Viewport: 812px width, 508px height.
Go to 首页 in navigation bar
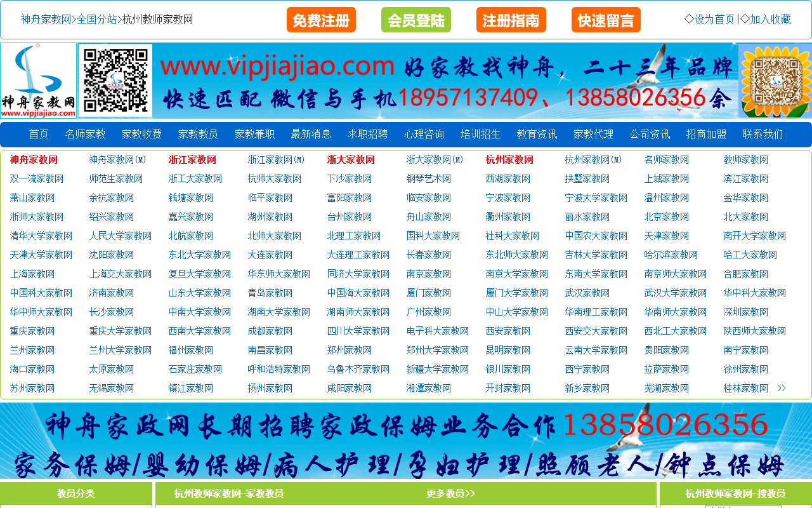click(x=39, y=134)
